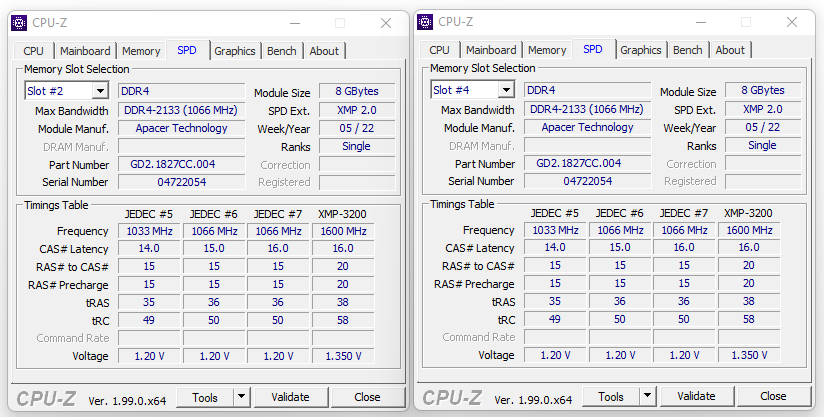Viewport: 824px width, 417px height.
Task: Select SPD tab in left window
Action: coord(187,50)
